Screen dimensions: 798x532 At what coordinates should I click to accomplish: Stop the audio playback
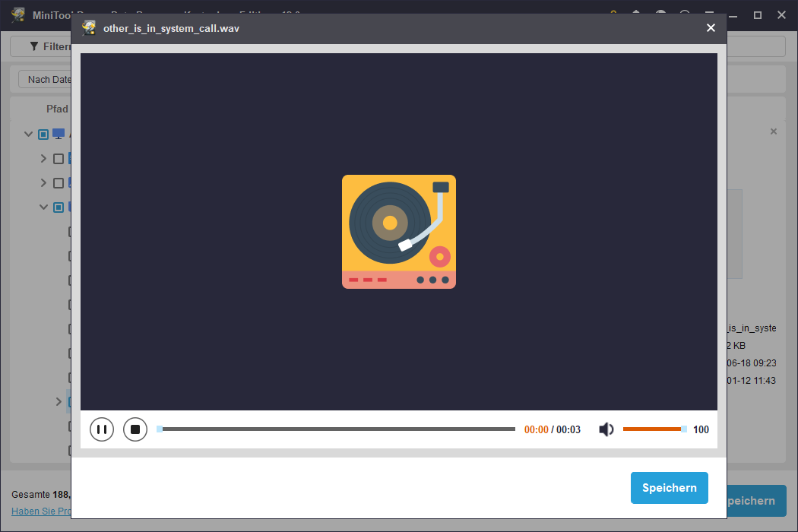[x=135, y=429]
